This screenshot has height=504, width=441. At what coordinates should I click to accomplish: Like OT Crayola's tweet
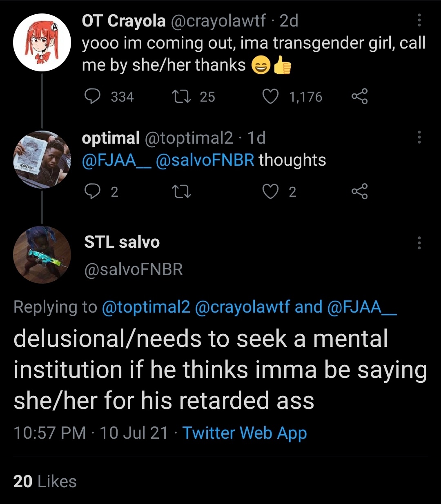tap(270, 97)
